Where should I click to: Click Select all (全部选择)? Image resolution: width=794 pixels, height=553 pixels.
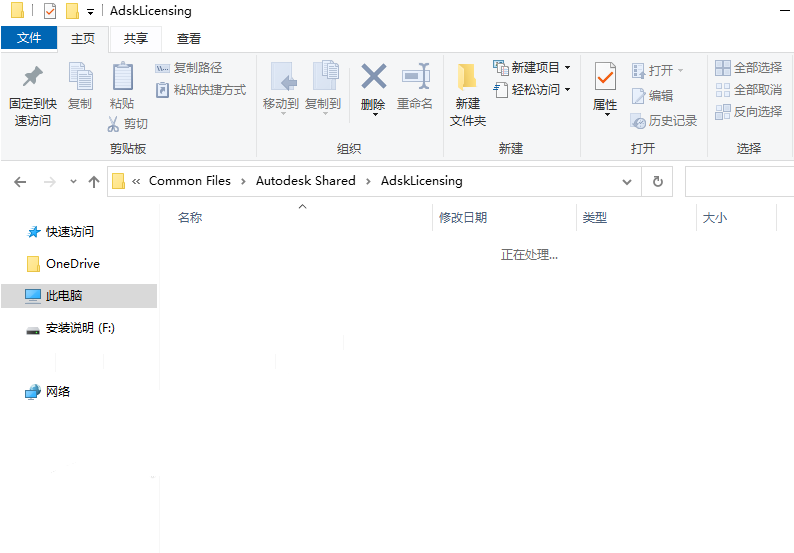click(749, 68)
